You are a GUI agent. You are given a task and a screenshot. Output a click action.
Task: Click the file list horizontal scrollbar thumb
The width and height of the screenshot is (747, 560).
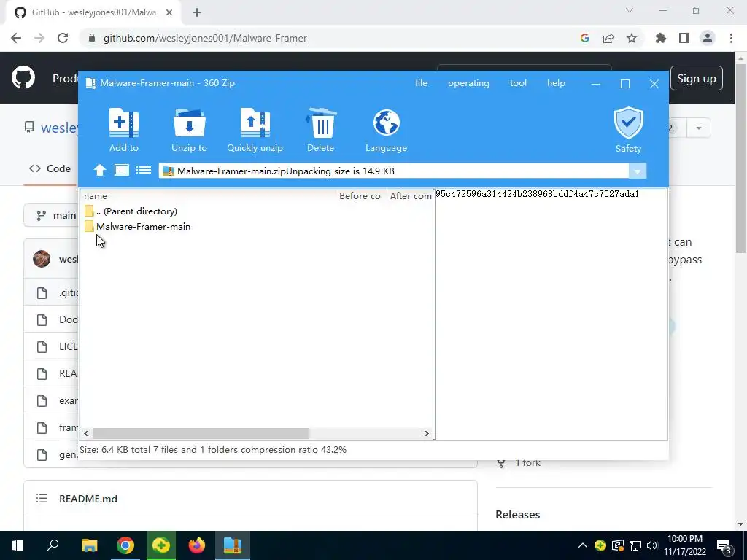[x=201, y=433]
